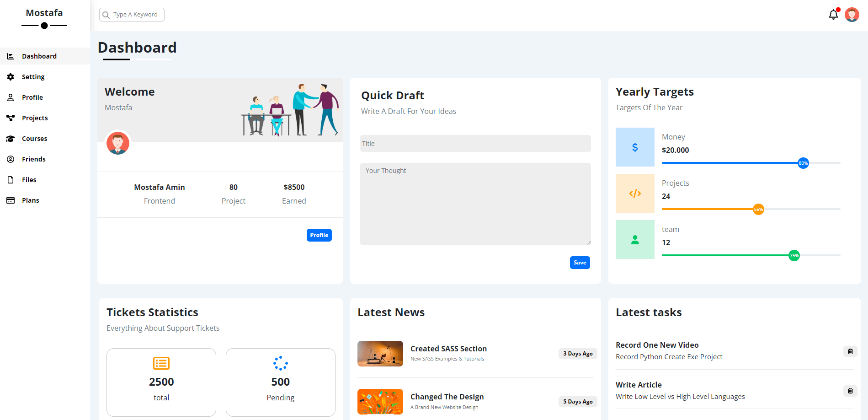The width and height of the screenshot is (868, 420).
Task: Click the Welcome card people illustration
Action: coord(290,110)
